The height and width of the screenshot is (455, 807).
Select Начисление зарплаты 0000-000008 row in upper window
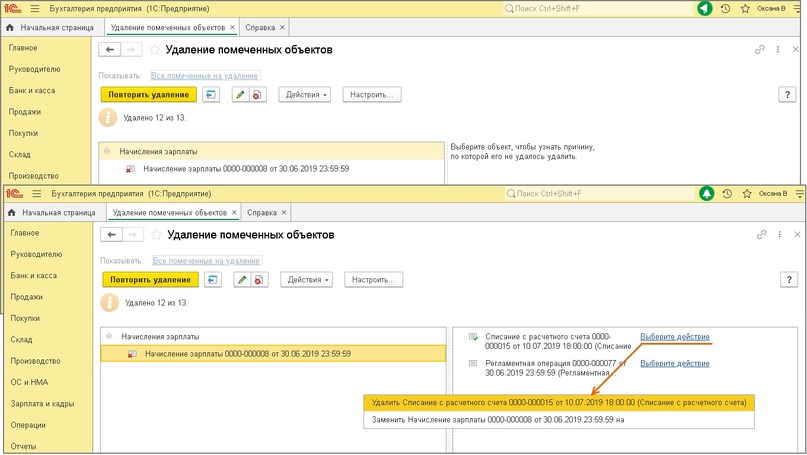(x=272, y=169)
